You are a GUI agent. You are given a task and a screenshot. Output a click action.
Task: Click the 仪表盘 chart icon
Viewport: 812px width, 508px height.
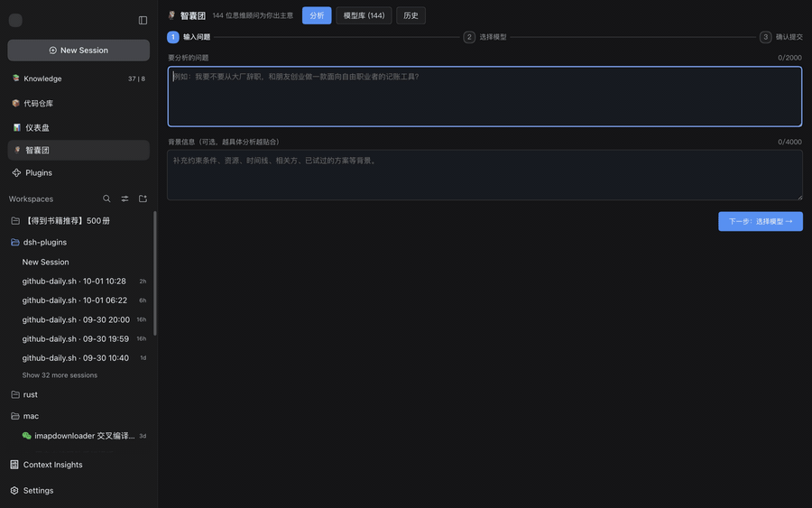tap(16, 127)
